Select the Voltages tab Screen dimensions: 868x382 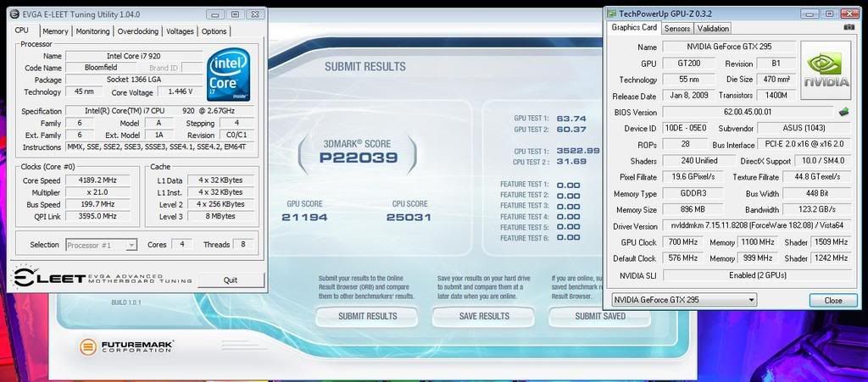pos(180,31)
